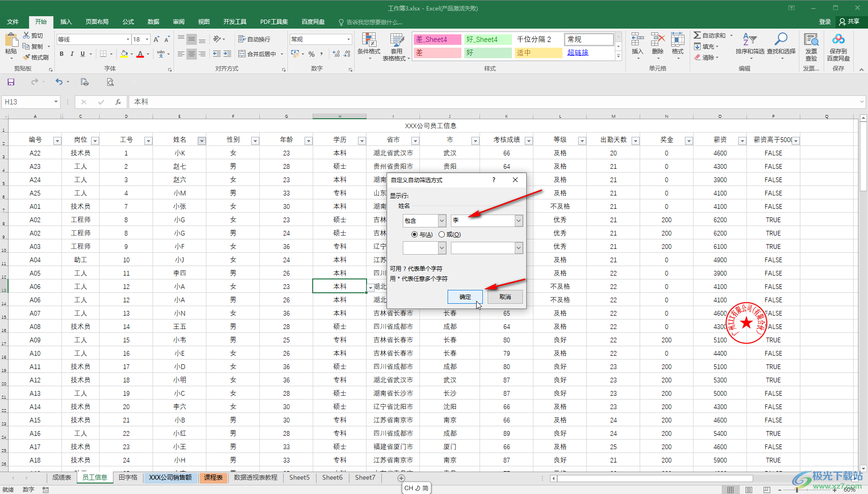Open the 姓名 column filter dropdown
The width and height of the screenshot is (868, 494).
[x=202, y=141]
